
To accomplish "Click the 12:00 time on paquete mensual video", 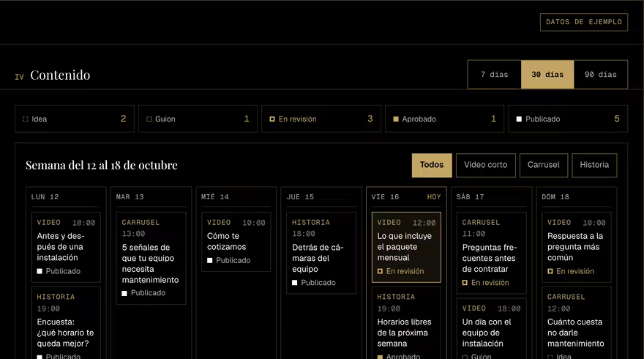I will click(x=424, y=223).
